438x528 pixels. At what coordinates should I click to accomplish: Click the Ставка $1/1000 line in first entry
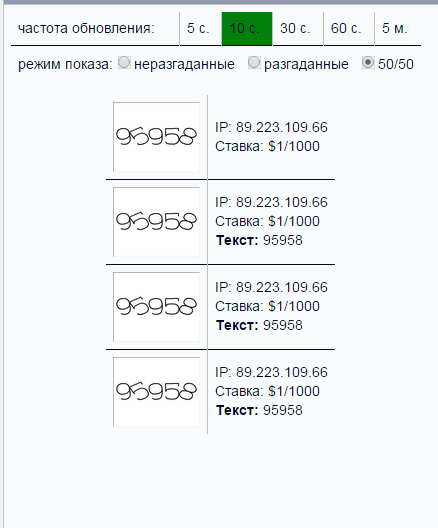pyautogui.click(x=267, y=146)
